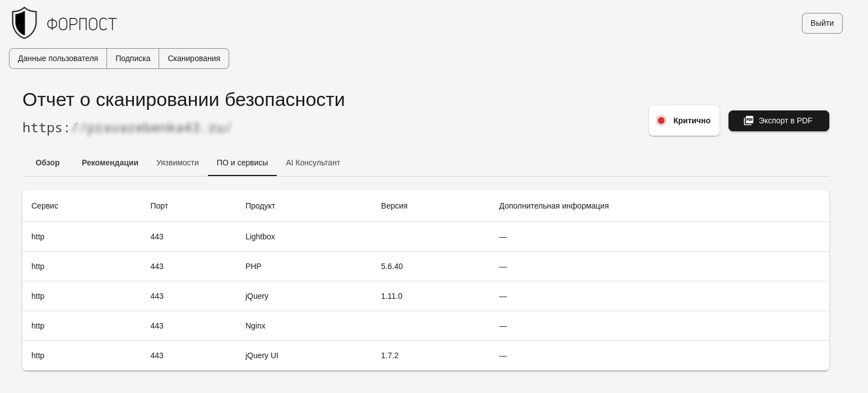Click the Форпост shield logo icon
This screenshot has height=393, width=868.
25,23
